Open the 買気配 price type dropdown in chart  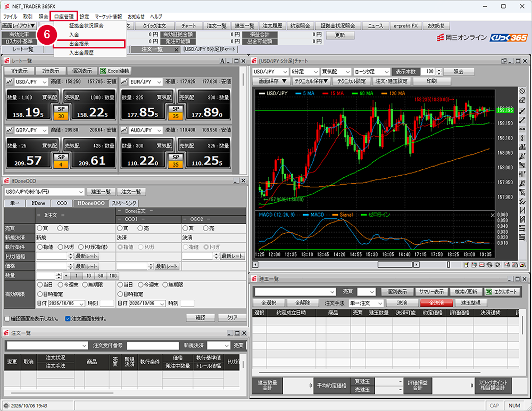[x=336, y=72]
